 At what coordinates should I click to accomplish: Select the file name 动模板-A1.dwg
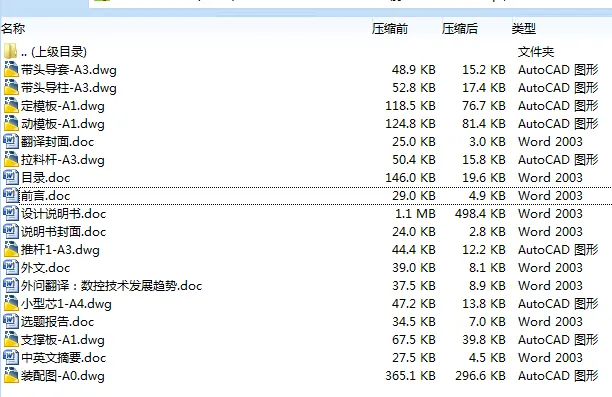(63, 124)
